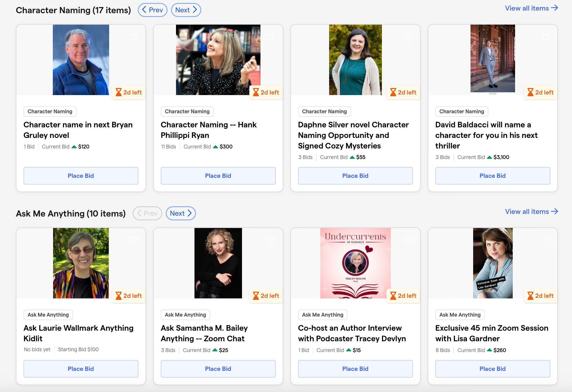Image resolution: width=572 pixels, height=392 pixels.
Task: Go to next Character Naming items
Action: [x=186, y=10]
